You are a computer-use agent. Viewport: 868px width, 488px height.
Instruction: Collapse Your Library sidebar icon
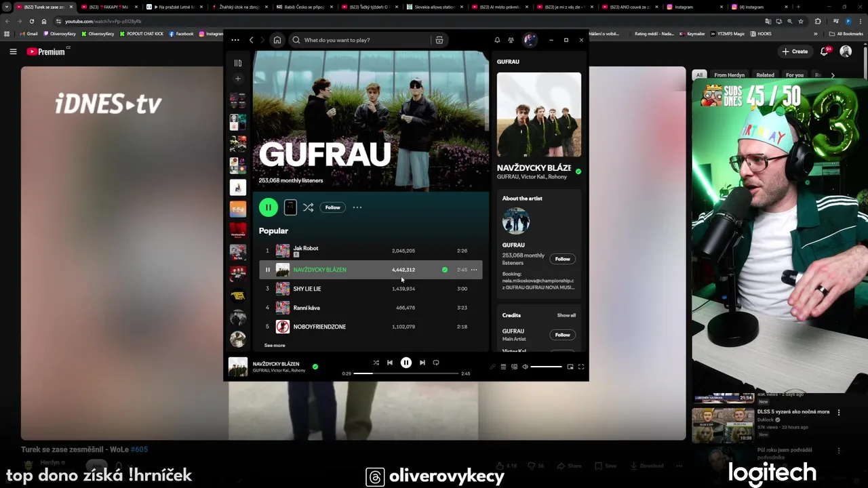238,63
